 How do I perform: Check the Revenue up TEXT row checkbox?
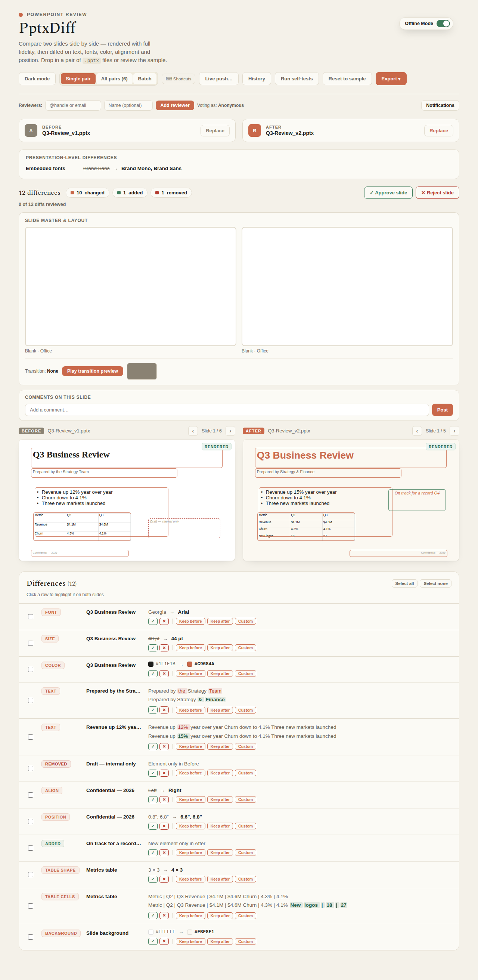click(30, 737)
